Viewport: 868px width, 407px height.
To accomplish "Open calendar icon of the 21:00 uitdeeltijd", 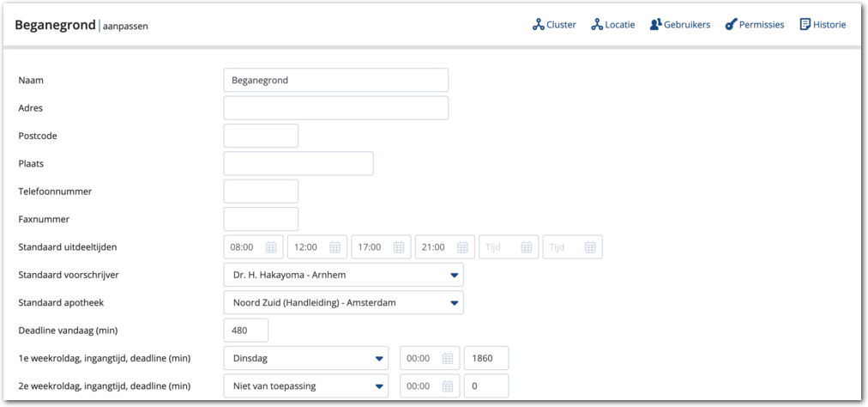I will click(x=462, y=247).
